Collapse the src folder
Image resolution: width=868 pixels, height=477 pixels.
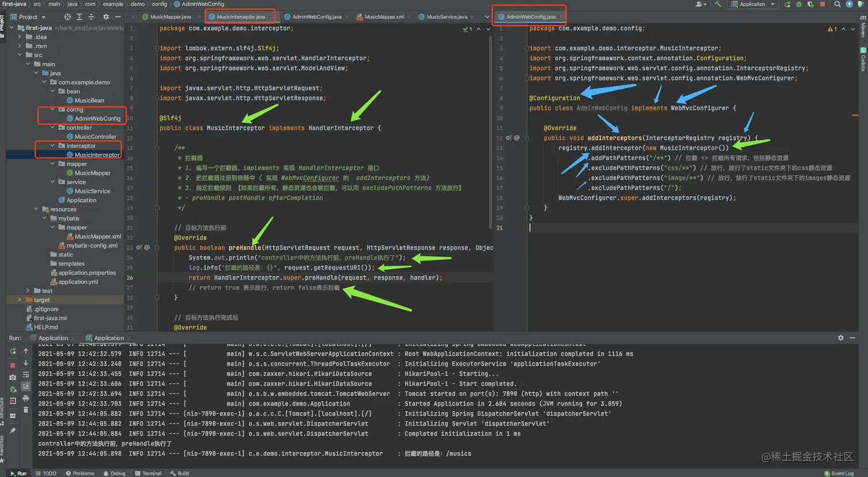click(20, 55)
